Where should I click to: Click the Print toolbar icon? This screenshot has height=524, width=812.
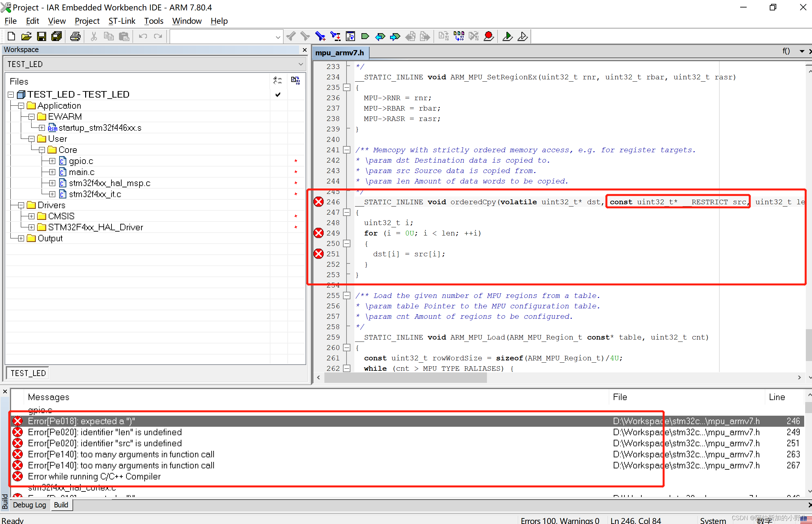click(75, 36)
